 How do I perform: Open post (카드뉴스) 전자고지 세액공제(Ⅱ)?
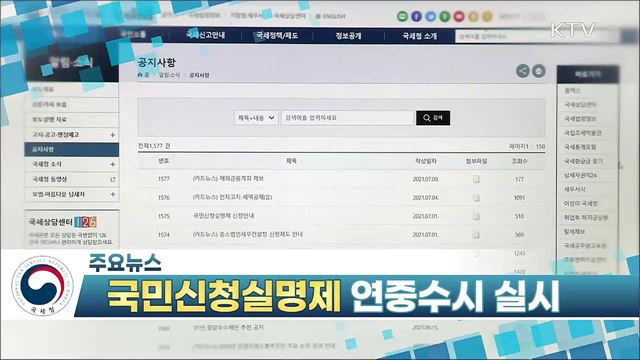pyautogui.click(x=232, y=197)
